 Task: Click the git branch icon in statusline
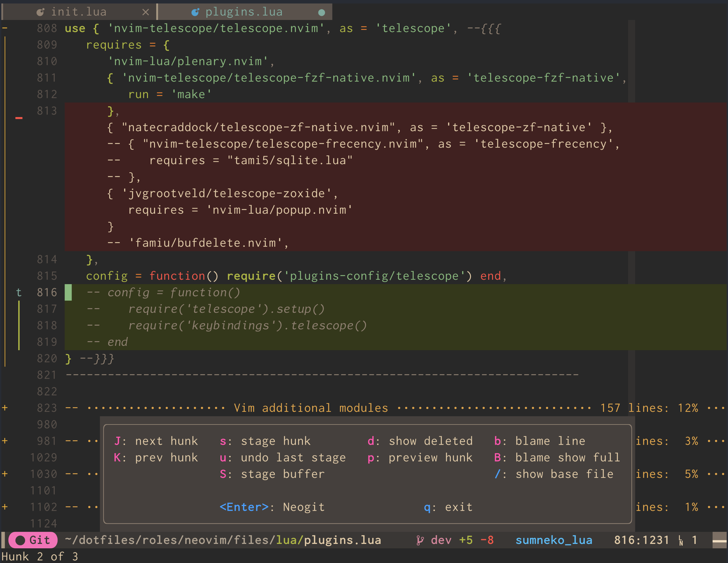[420, 540]
